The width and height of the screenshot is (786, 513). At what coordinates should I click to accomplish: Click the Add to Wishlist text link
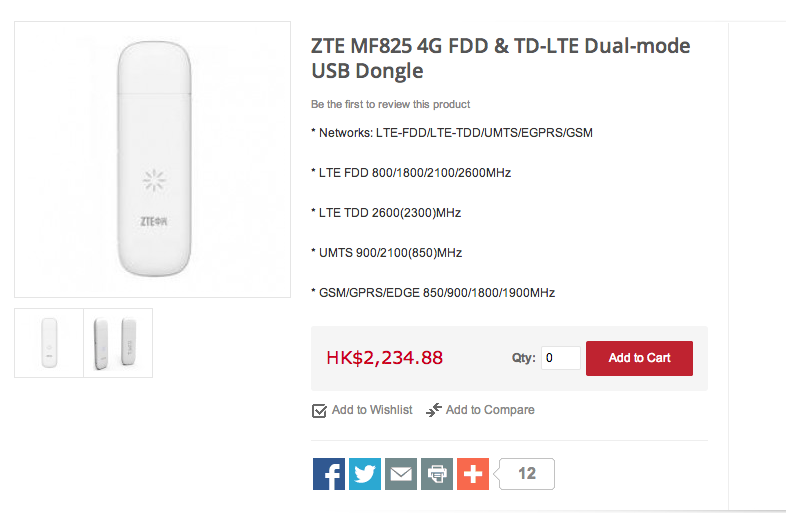click(x=372, y=410)
